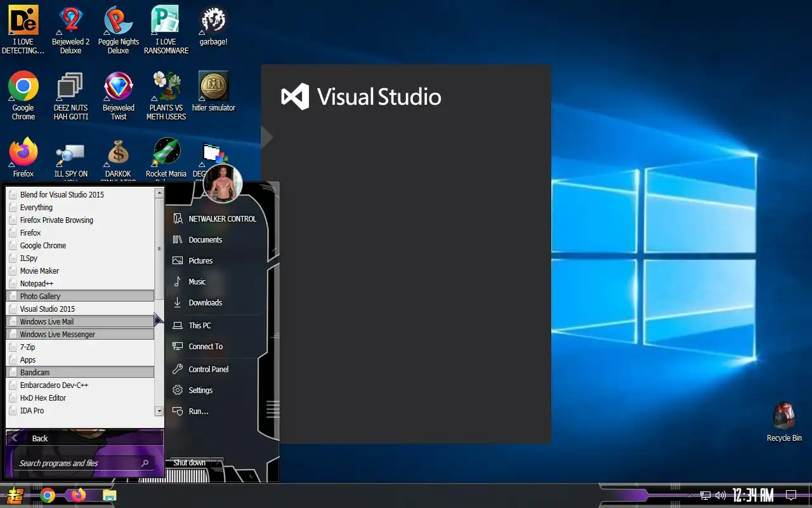Expand the Apps folder in programs list
The image size is (812, 508).
80,359
